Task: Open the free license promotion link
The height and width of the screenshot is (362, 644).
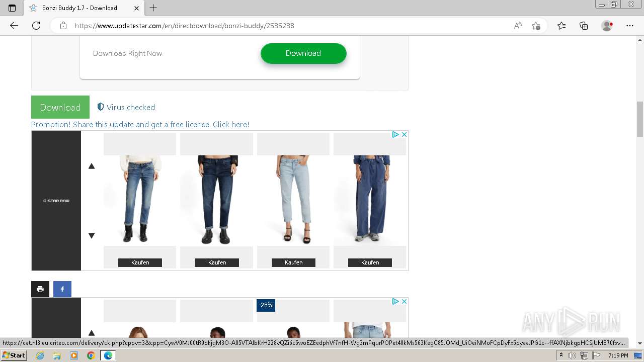Action: [140, 124]
